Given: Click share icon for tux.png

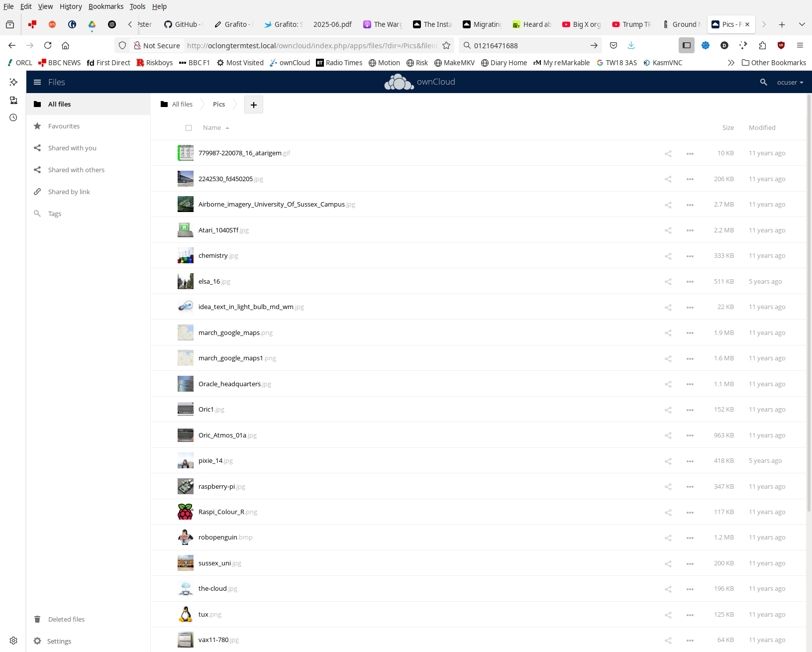Looking at the screenshot, I should click(668, 615).
